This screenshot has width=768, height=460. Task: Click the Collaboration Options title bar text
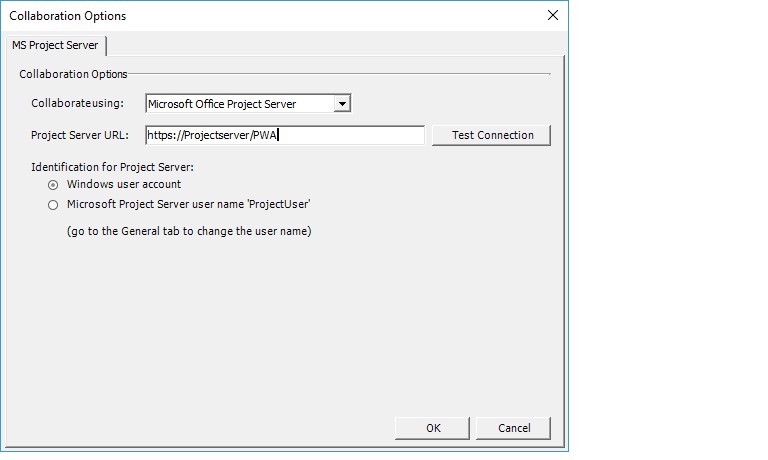[68, 16]
